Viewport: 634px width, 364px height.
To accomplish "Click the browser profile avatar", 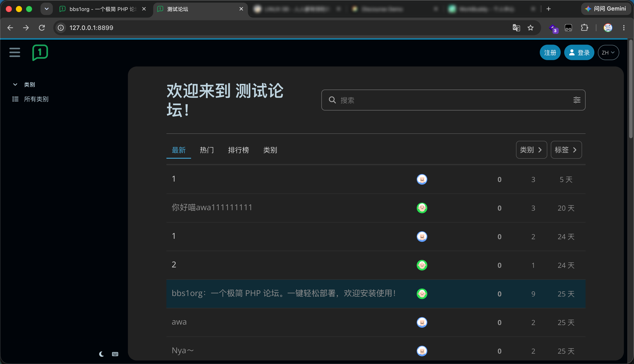I will (608, 28).
